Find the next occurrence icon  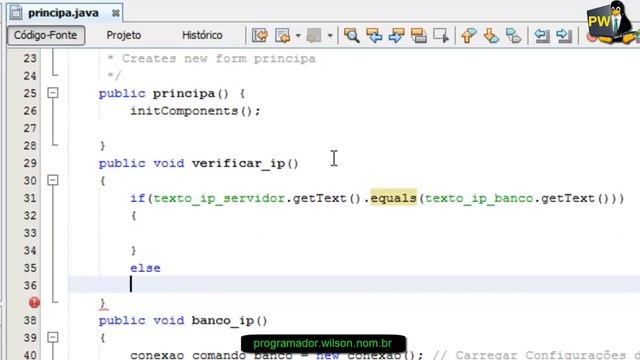[x=396, y=36]
